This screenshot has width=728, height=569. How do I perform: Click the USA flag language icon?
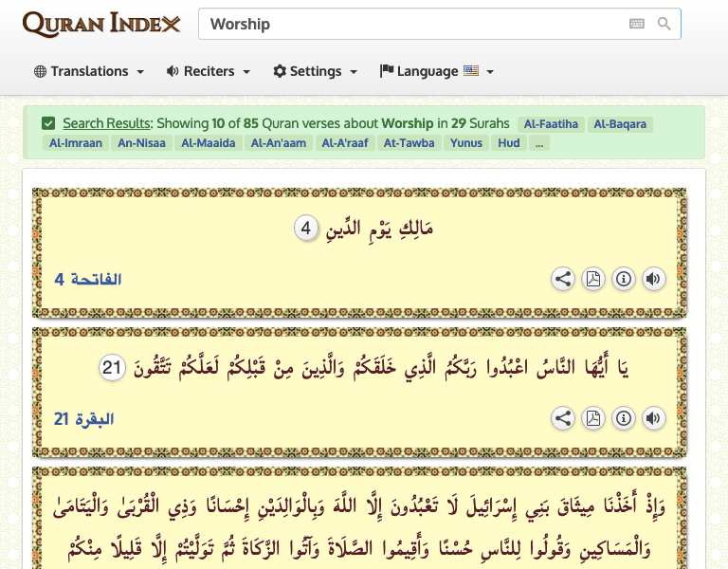471,70
